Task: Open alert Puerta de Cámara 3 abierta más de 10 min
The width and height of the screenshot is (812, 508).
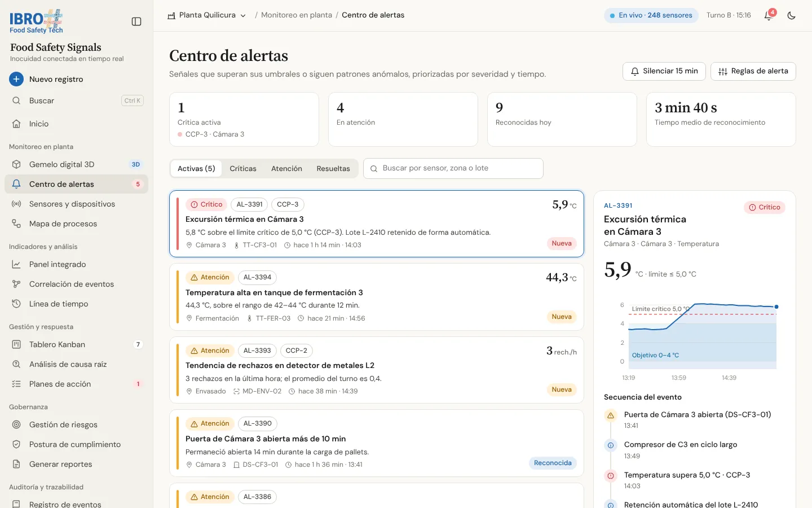Action: click(x=377, y=443)
